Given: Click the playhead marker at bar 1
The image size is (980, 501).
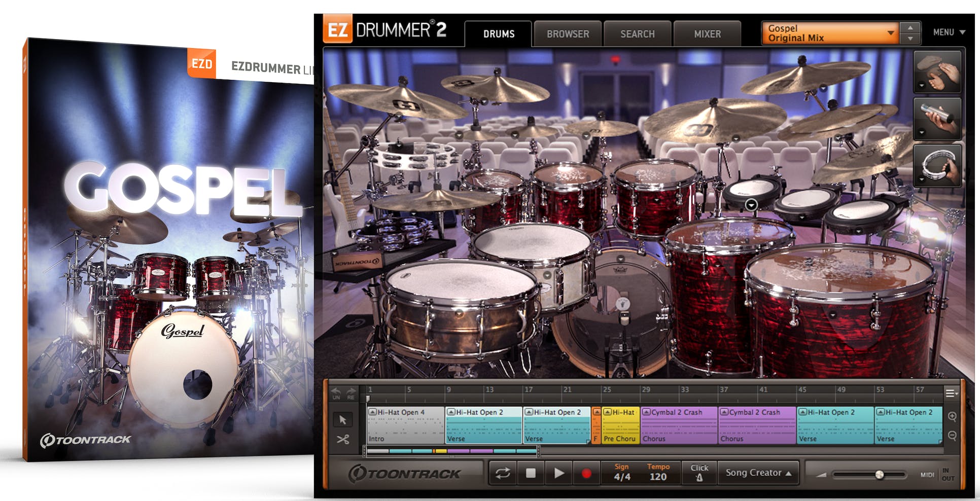Looking at the screenshot, I should tap(368, 399).
